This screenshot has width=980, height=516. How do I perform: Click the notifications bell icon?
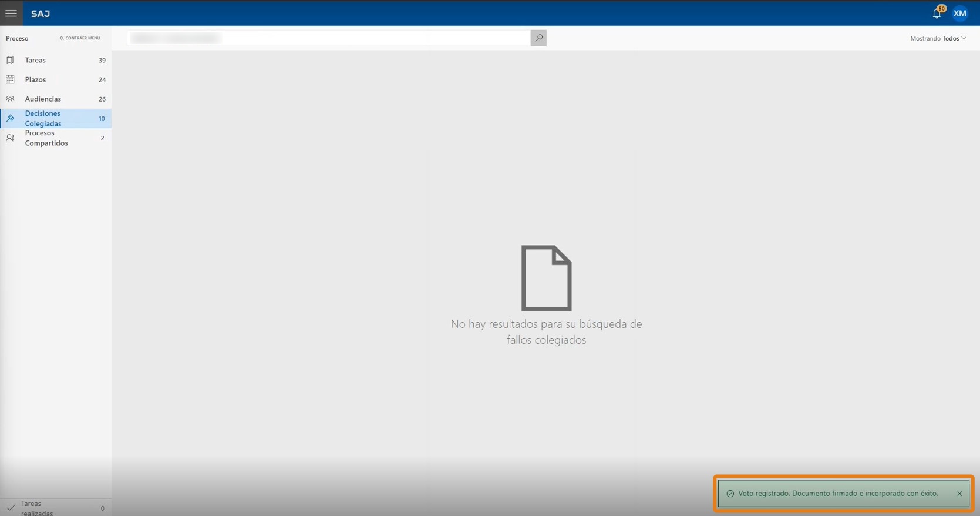pyautogui.click(x=937, y=14)
